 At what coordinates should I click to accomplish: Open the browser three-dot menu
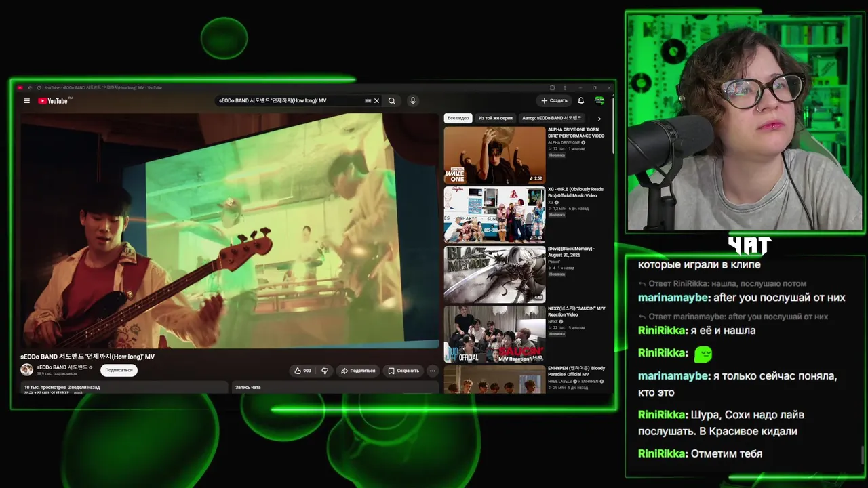564,87
